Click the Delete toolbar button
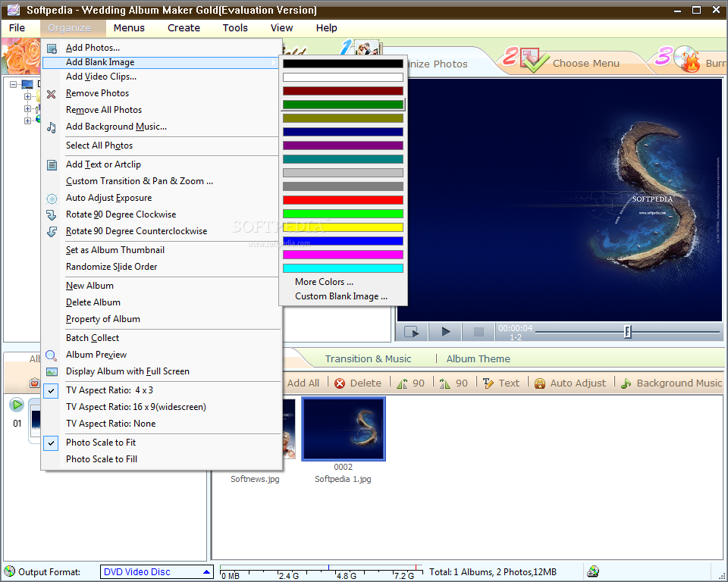Viewport: 728px width, 582px height. pos(358,383)
